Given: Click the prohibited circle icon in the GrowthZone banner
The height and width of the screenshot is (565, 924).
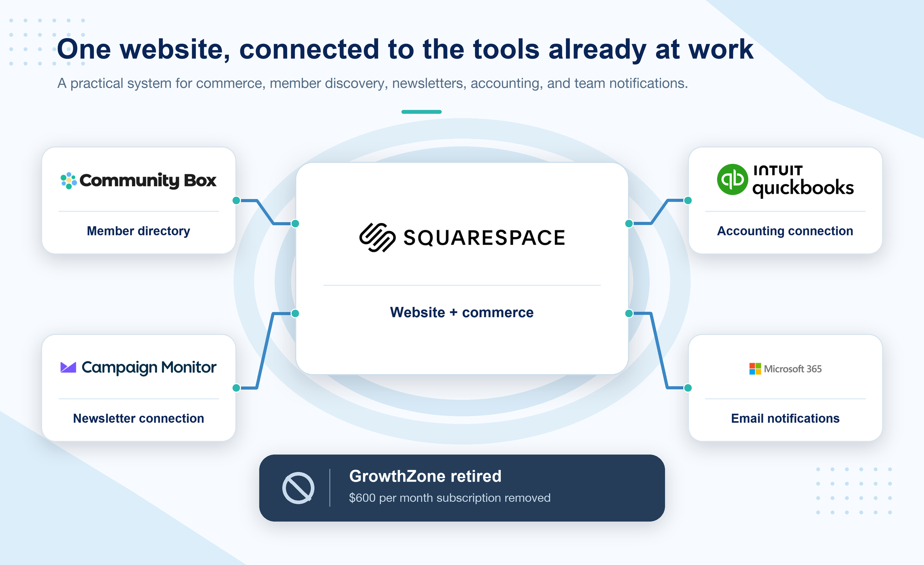Looking at the screenshot, I should 298,488.
